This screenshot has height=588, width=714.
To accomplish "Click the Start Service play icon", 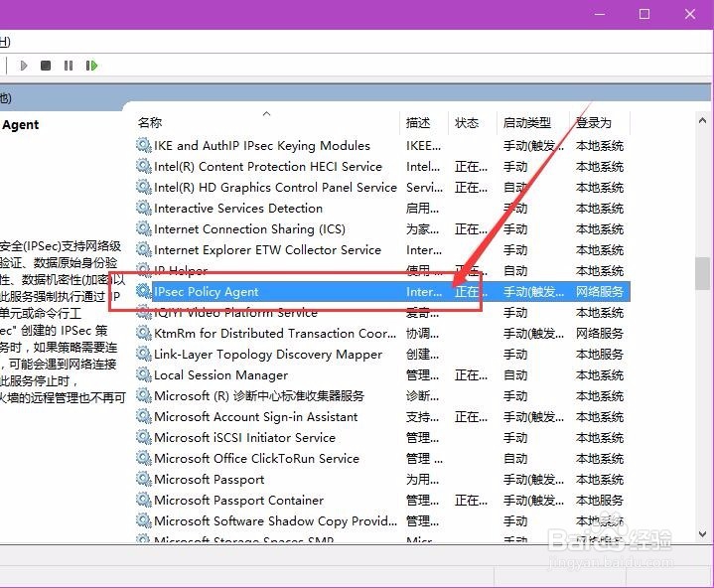I will pyautogui.click(x=24, y=66).
